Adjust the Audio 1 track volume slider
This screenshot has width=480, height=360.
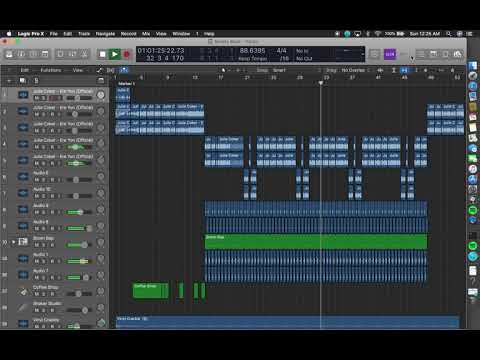click(x=79, y=261)
